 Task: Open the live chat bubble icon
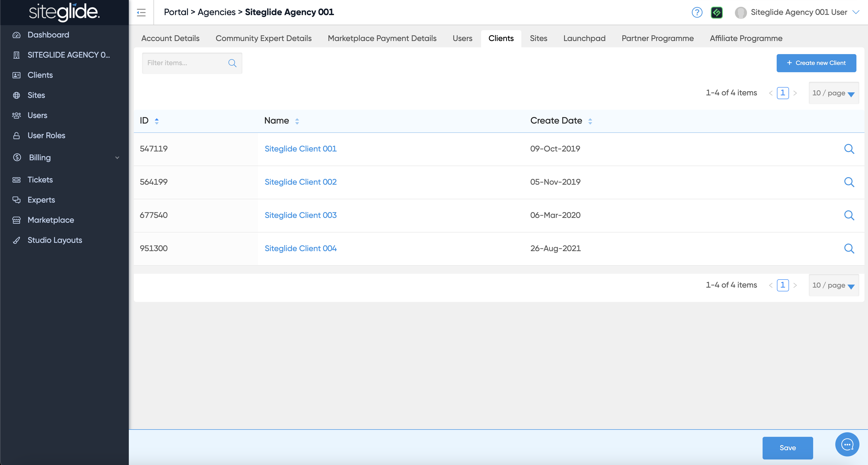click(847, 444)
